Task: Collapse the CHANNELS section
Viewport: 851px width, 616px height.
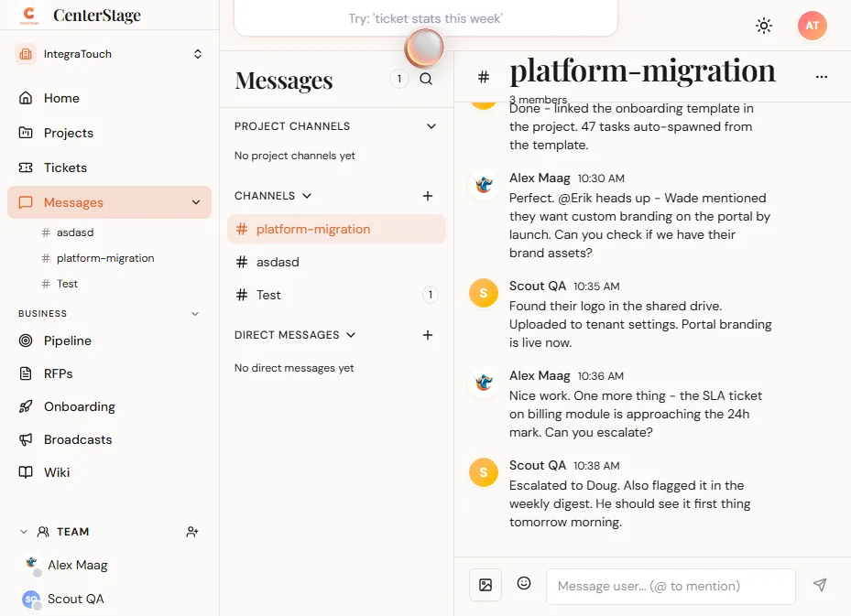Action: [x=306, y=195]
